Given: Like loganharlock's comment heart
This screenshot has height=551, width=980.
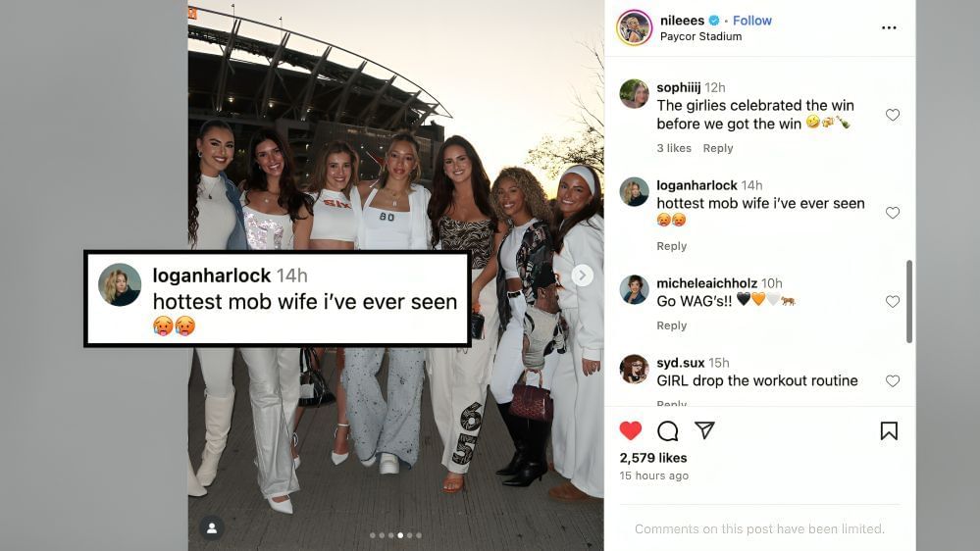Looking at the screenshot, I should coord(893,213).
